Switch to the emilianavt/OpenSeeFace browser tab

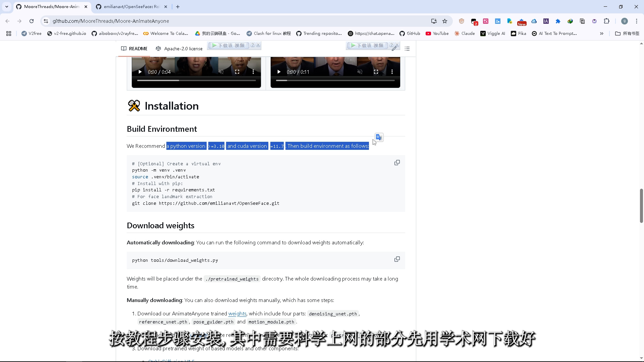point(131,7)
